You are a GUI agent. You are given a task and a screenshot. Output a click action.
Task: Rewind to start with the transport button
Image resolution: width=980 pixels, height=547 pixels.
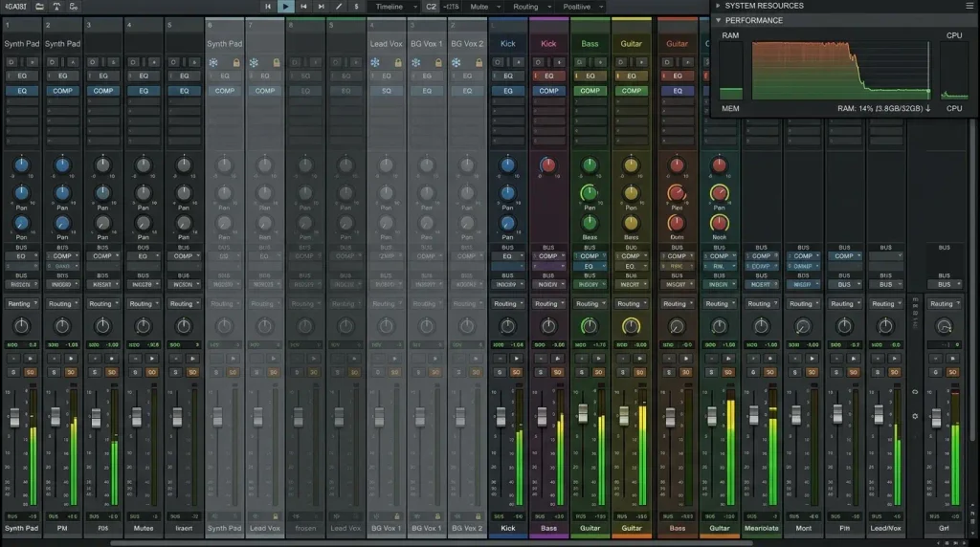(x=268, y=7)
